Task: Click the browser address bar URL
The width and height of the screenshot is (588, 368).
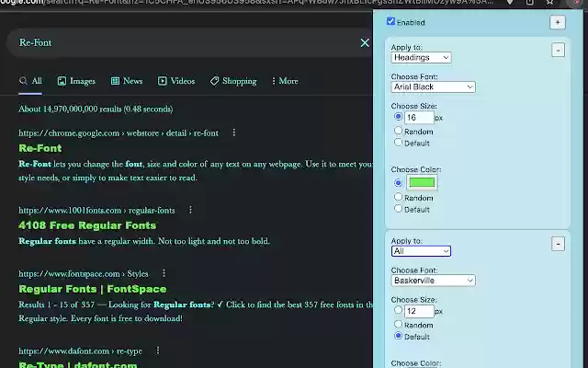Action: pos(247,2)
